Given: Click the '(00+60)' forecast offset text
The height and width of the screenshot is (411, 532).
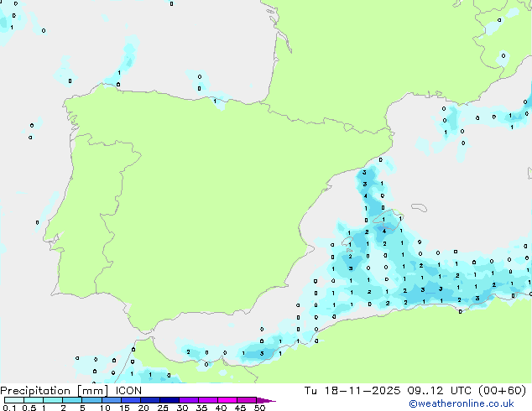Looking at the screenshot, I should (503, 391).
